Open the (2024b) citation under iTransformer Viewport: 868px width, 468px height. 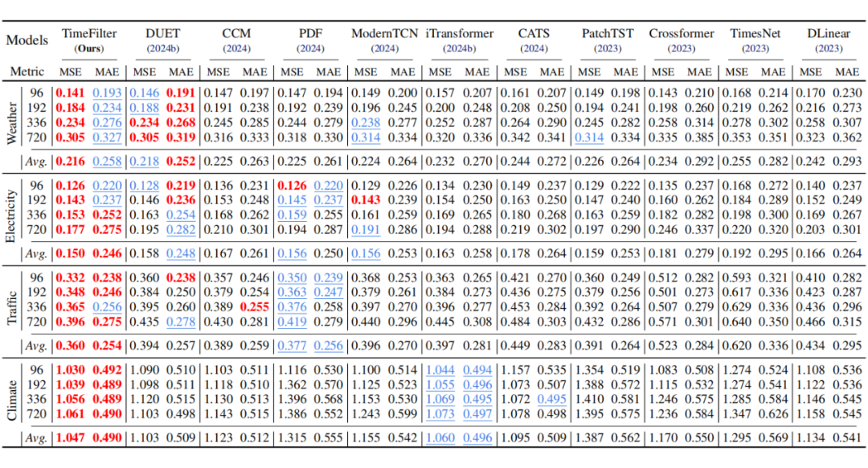460,49
